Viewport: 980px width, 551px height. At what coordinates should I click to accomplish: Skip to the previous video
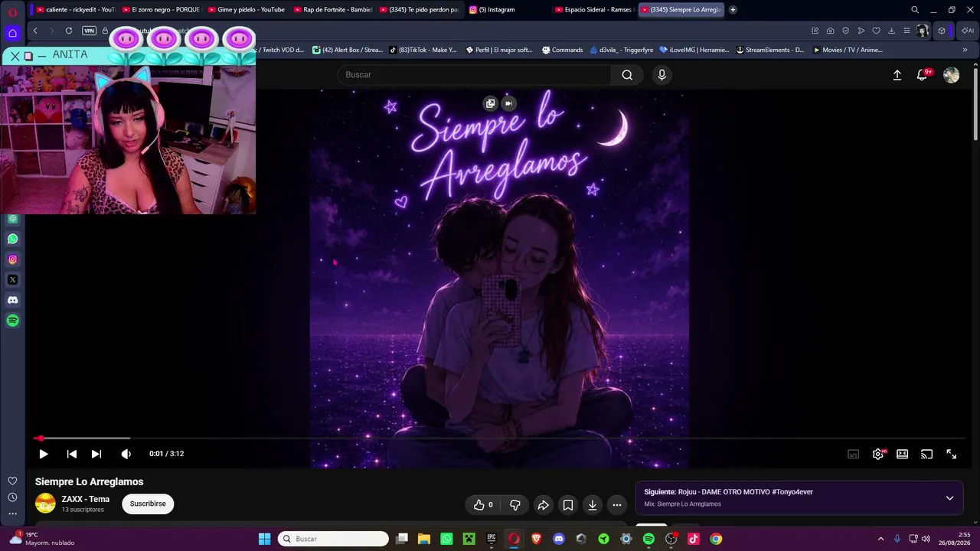coord(72,454)
